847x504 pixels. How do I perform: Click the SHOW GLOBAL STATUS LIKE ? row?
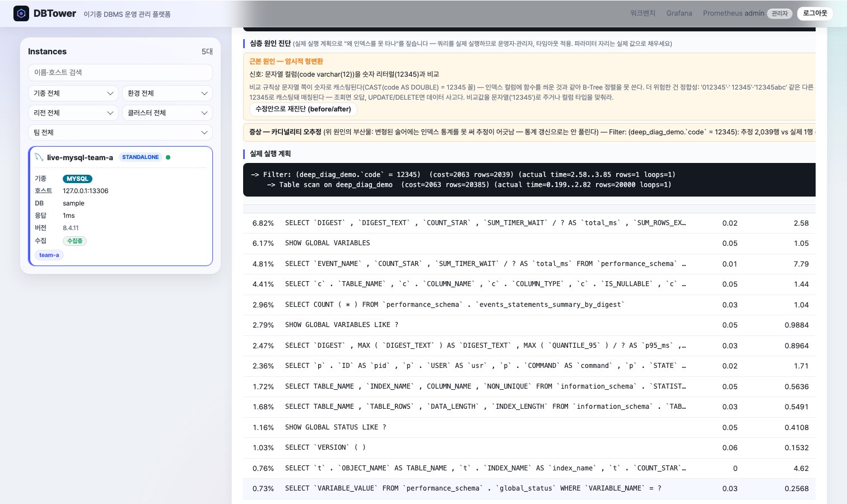tap(529, 427)
